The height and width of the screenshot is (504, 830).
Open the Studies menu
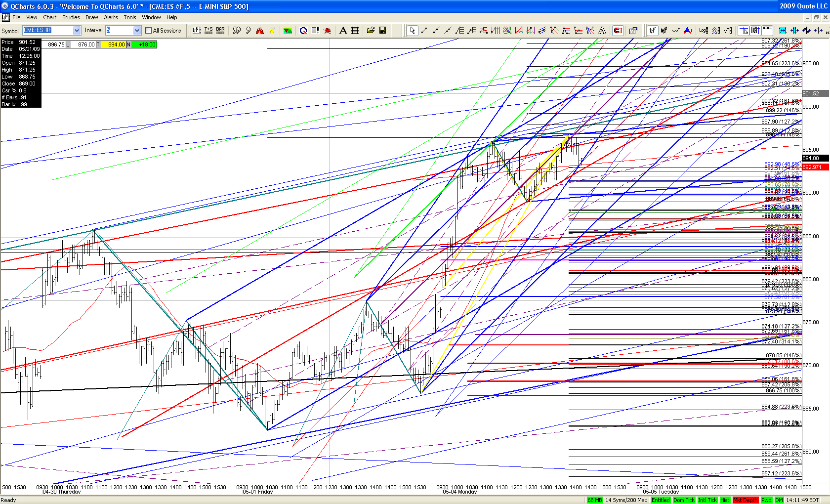71,17
